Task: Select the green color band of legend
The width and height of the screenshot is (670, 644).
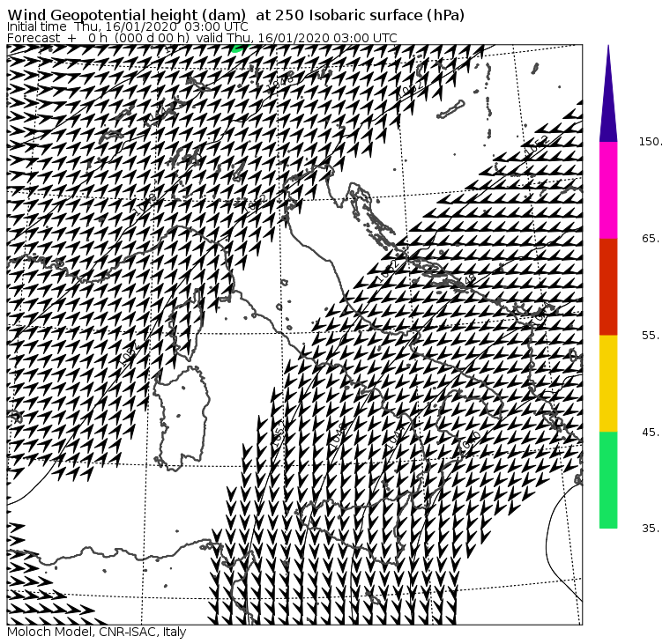Action: 608,480
